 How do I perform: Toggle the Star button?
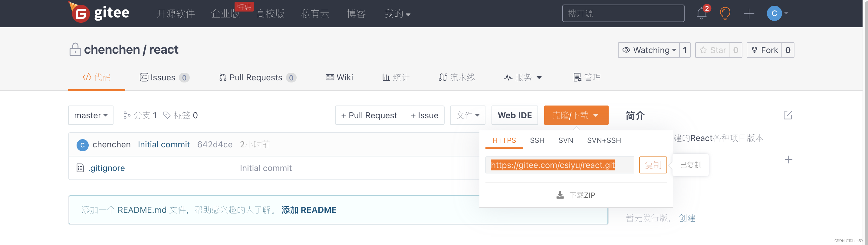713,50
